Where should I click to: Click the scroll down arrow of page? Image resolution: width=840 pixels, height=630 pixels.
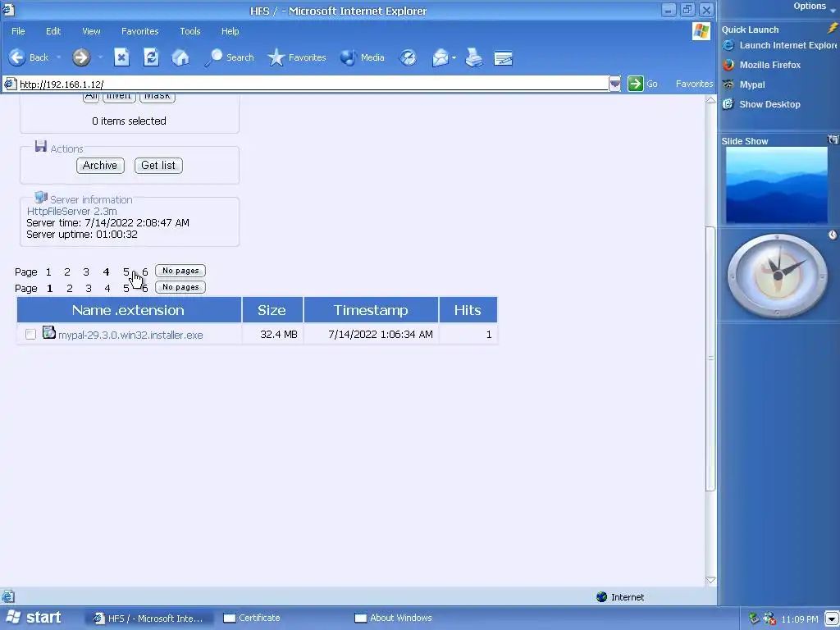711,580
